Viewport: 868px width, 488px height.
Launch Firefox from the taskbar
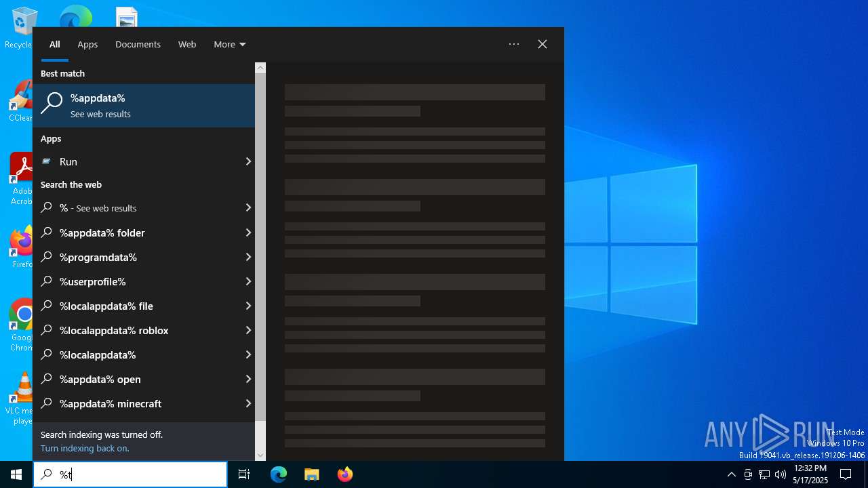pyautogui.click(x=344, y=474)
